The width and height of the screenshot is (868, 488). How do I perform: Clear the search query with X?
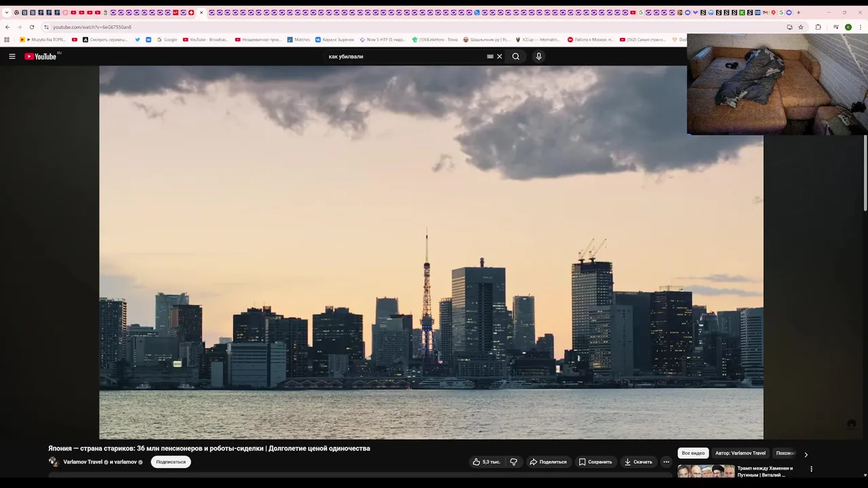click(x=500, y=56)
